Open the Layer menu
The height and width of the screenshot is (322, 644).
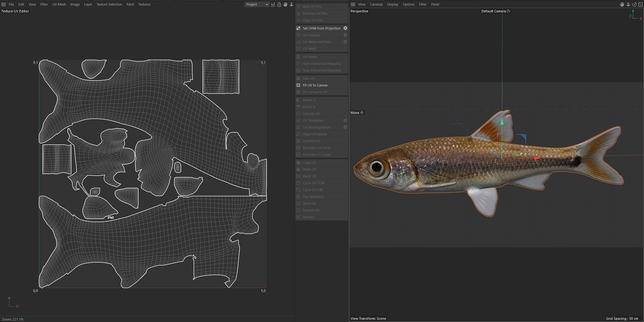[88, 4]
